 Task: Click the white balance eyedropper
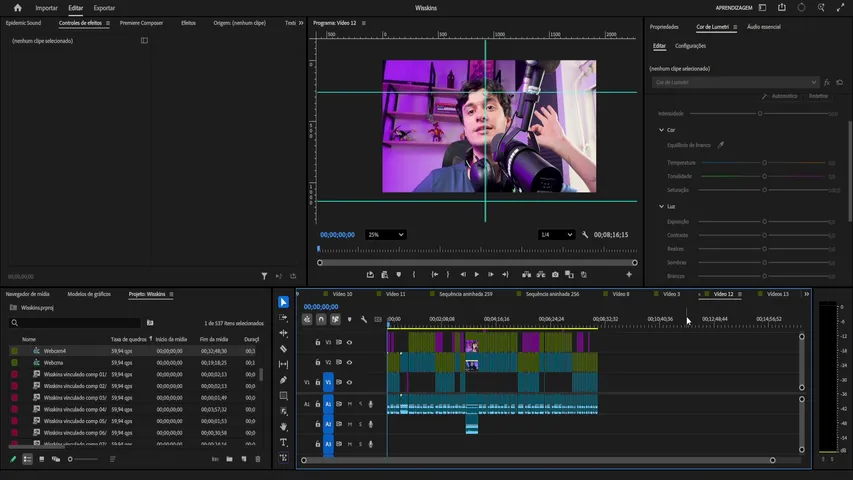click(x=721, y=145)
